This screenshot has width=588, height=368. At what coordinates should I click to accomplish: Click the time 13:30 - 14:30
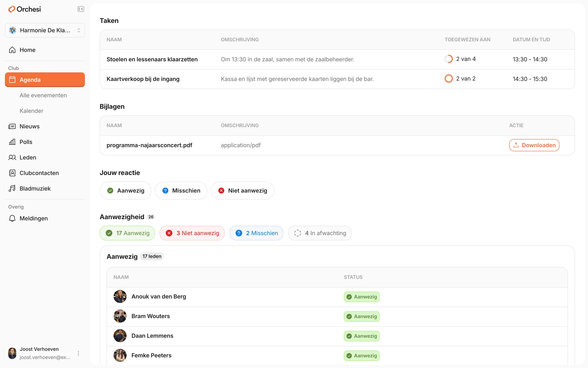[530, 59]
